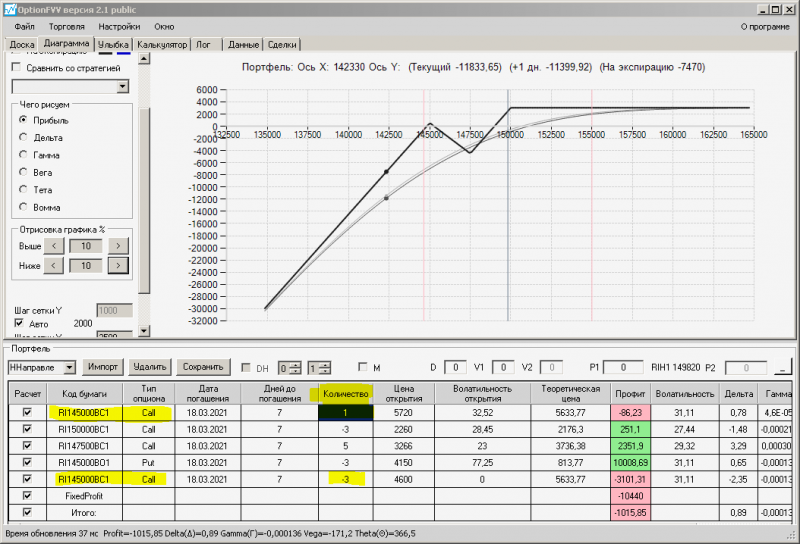Click the Импорт button
The width and height of the screenshot is (800, 544).
tap(103, 367)
